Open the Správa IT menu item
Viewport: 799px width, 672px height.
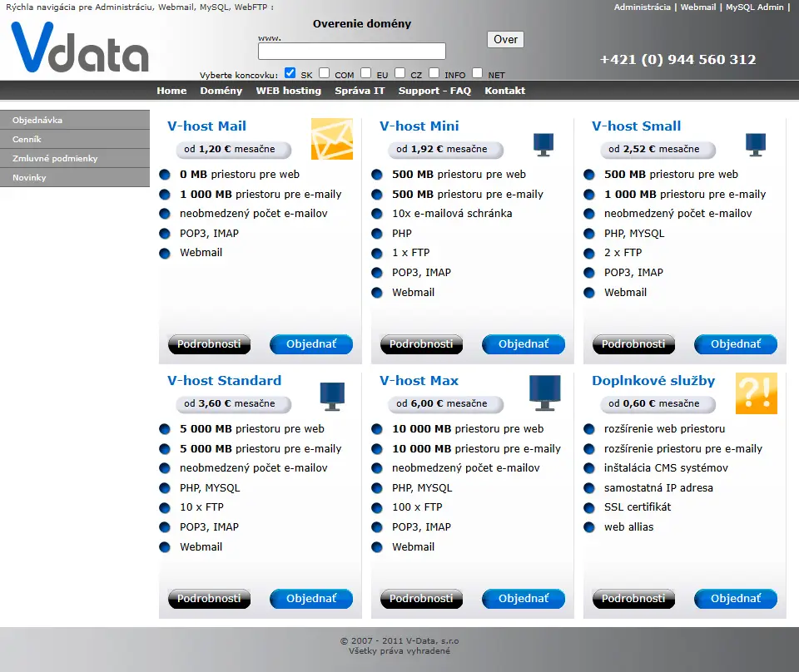tap(360, 91)
